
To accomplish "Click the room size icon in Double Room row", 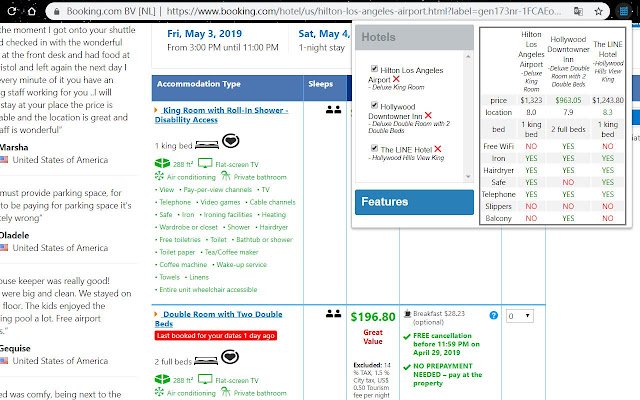I will pos(162,380).
